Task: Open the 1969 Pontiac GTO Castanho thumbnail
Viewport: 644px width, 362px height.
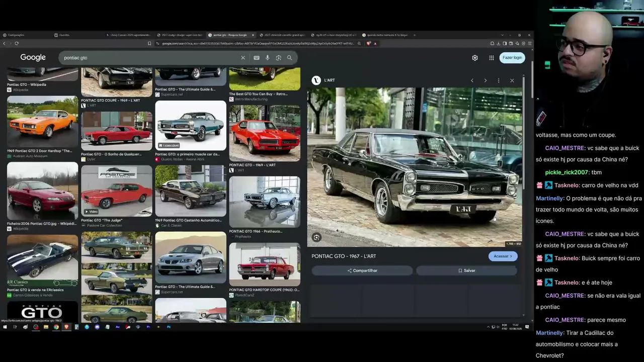Action: pyautogui.click(x=191, y=191)
